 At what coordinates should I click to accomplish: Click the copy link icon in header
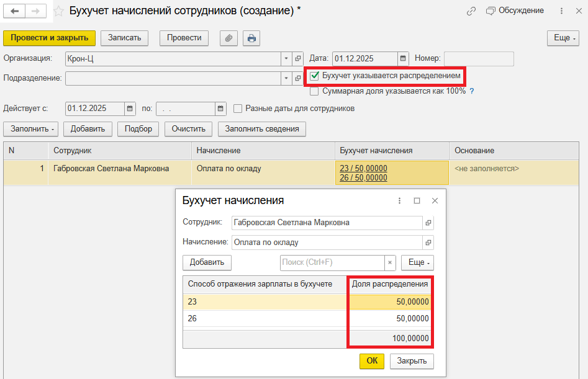[471, 11]
